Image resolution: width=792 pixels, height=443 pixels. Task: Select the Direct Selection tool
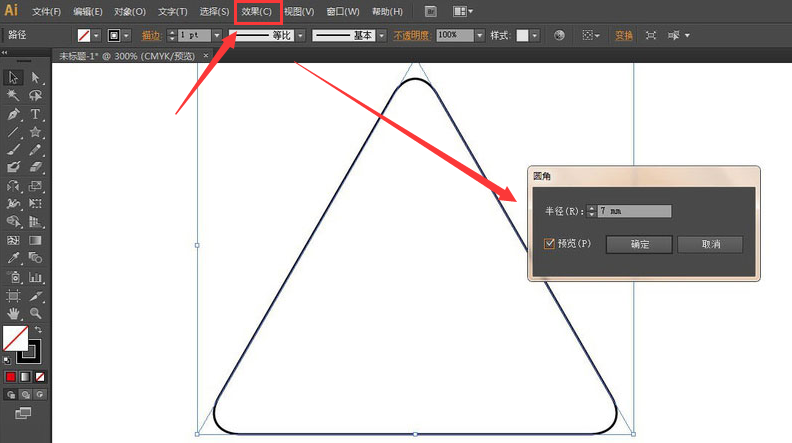[36, 77]
